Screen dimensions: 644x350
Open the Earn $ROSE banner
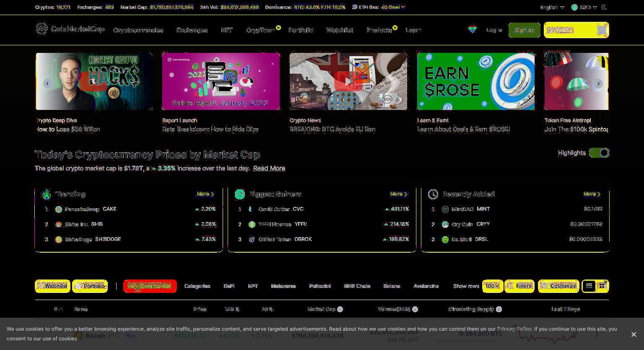[476, 81]
